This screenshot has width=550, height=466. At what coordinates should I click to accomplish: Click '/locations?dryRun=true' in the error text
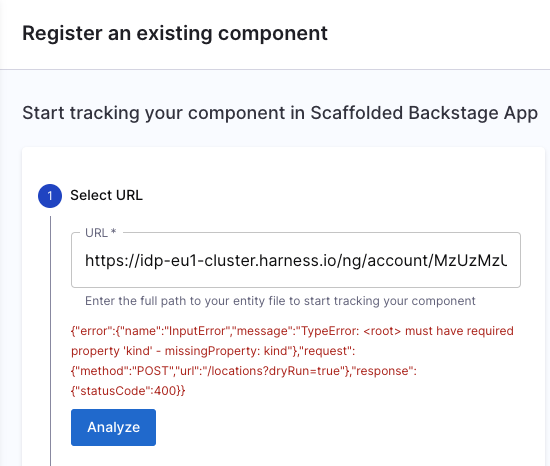click(x=274, y=371)
